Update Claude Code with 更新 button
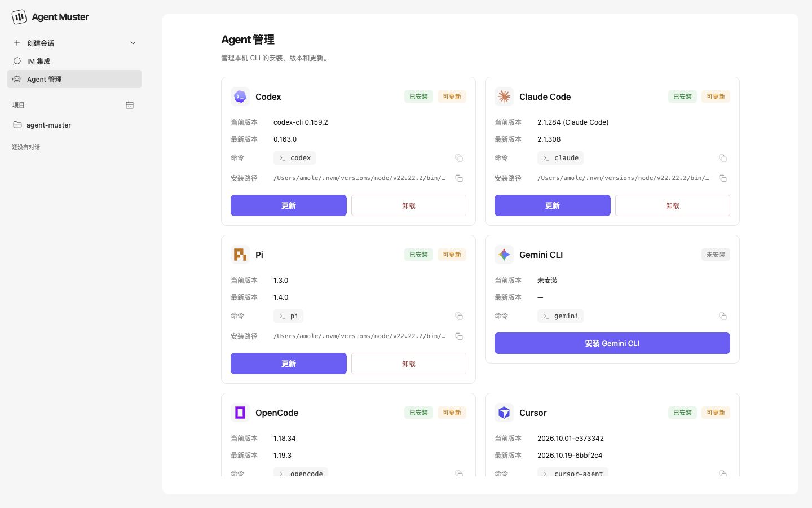This screenshot has height=508, width=812. tap(553, 205)
